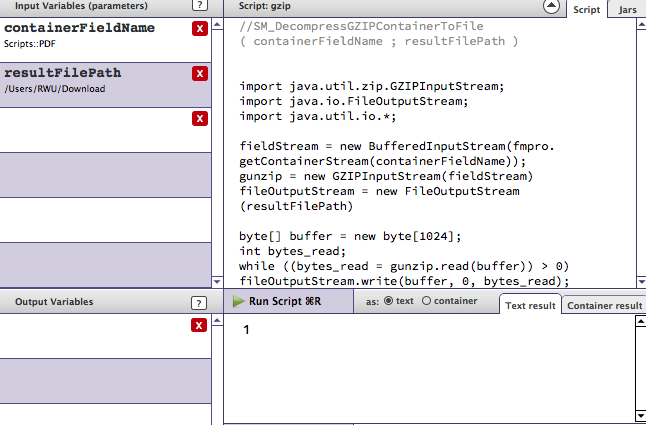Click the 'Script: gzip' title header
Image resolution: width=646 pixels, height=425 pixels.
264,6
